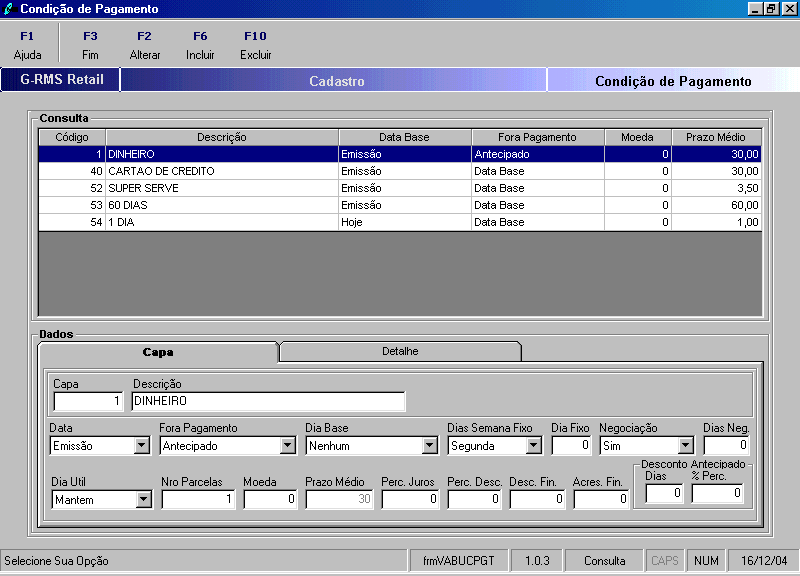Click the F1 Ajuda help button

(28, 45)
